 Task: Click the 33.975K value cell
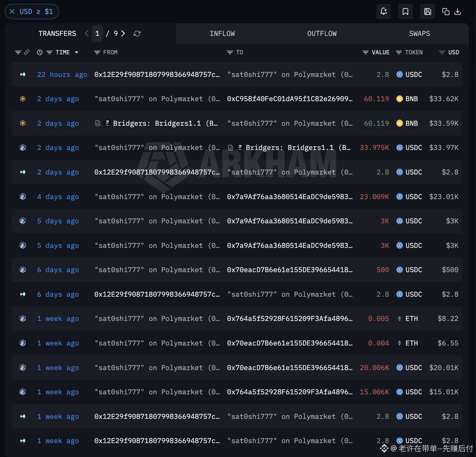click(x=374, y=148)
